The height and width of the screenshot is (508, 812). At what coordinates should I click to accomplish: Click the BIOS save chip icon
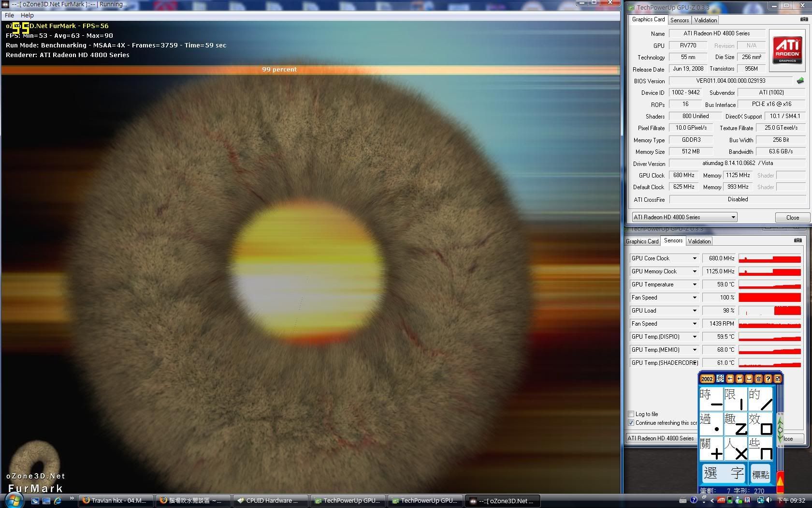pyautogui.click(x=800, y=81)
